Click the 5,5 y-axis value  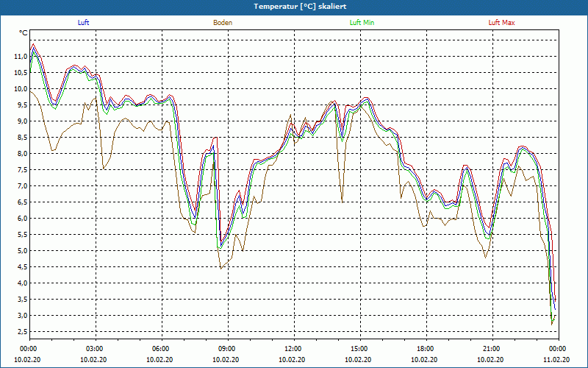click(22, 234)
